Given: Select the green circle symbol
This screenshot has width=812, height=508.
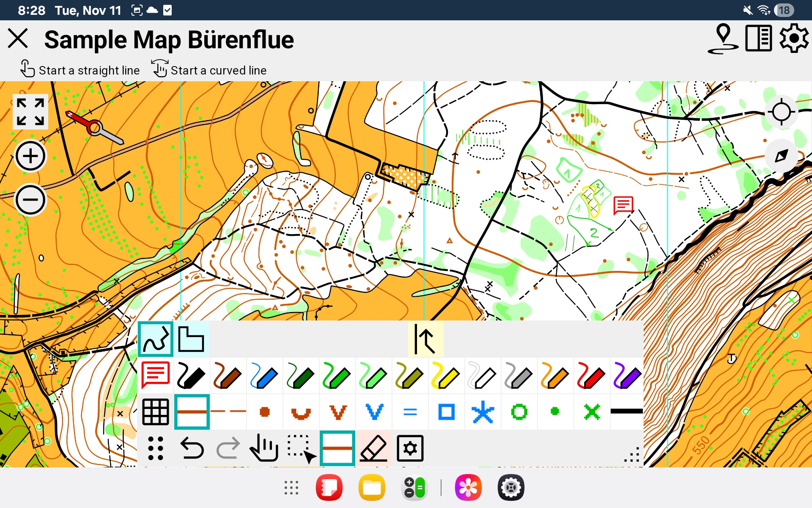Looking at the screenshot, I should click(x=518, y=411).
